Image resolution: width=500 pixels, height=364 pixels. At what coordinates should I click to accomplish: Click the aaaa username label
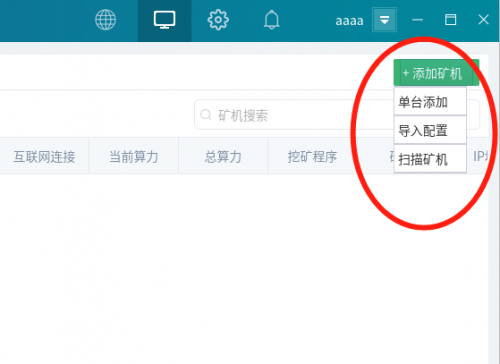349,21
